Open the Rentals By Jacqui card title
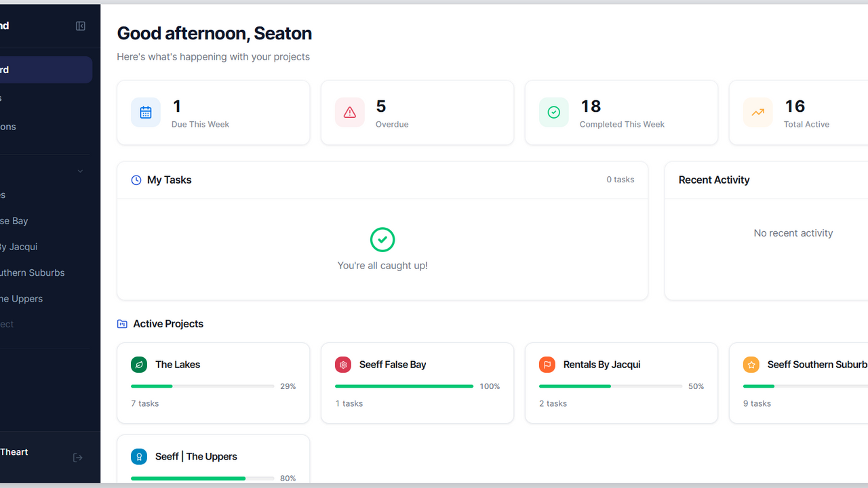 pyautogui.click(x=602, y=365)
